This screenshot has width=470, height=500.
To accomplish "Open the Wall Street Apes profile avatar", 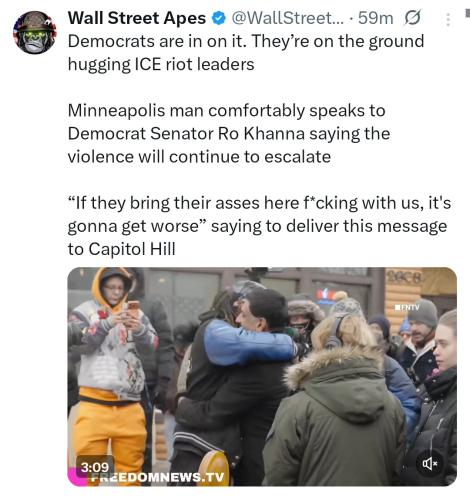I will point(35,32).
